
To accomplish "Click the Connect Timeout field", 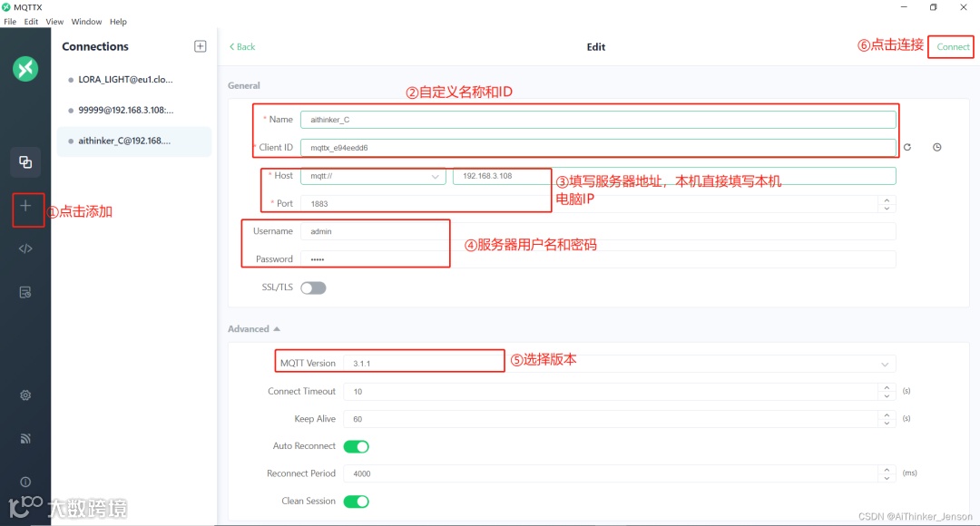I will [x=620, y=392].
